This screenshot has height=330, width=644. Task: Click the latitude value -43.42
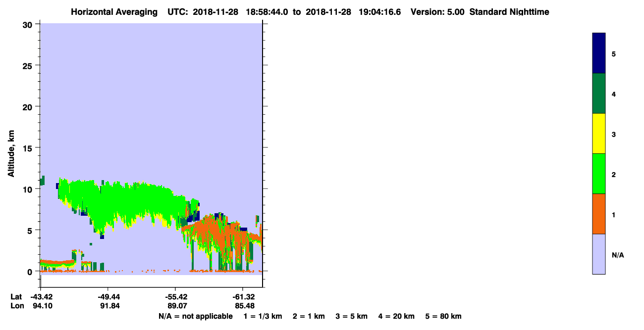tap(41, 297)
